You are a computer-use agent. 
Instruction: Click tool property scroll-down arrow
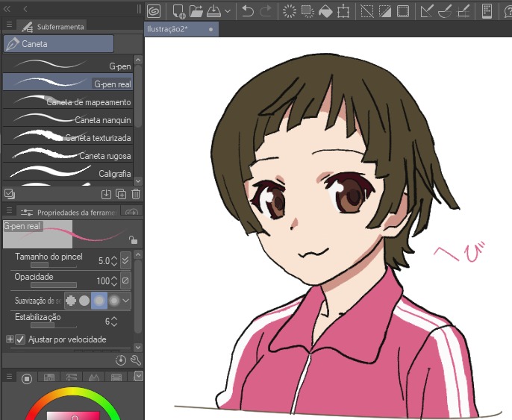point(138,348)
